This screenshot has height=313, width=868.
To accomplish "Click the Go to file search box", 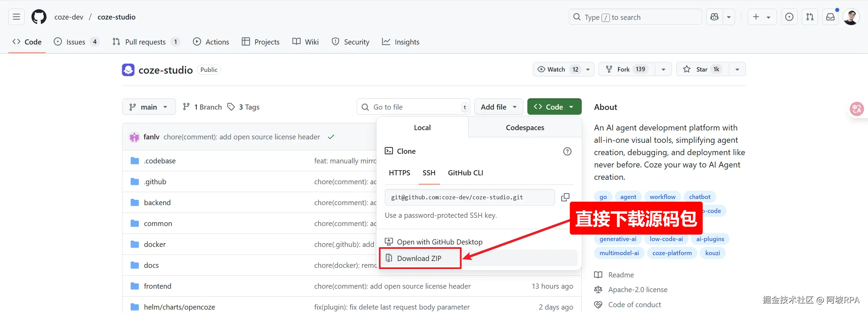I will [413, 107].
